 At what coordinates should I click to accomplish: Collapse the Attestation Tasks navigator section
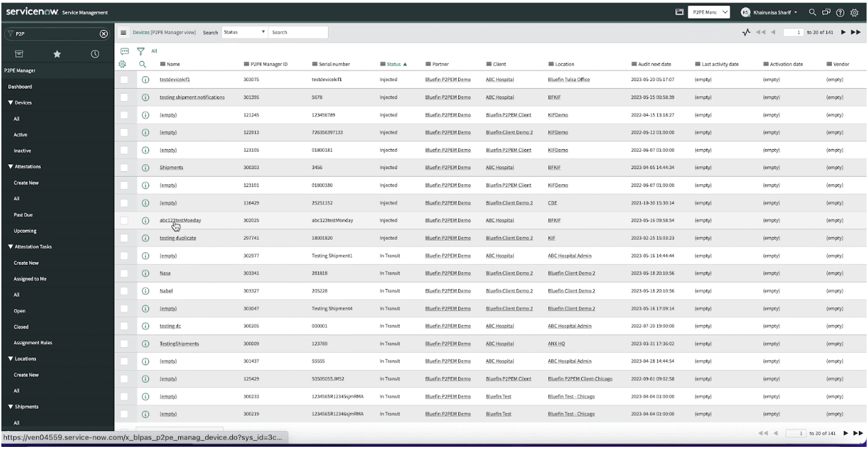(30, 247)
